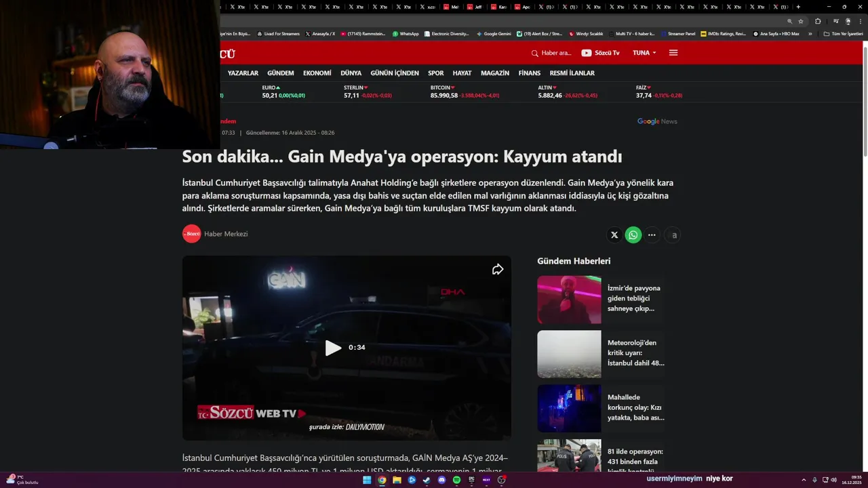Click FAİZ rate ticker
Viewport: 868px width, 488px height.
pos(659,91)
